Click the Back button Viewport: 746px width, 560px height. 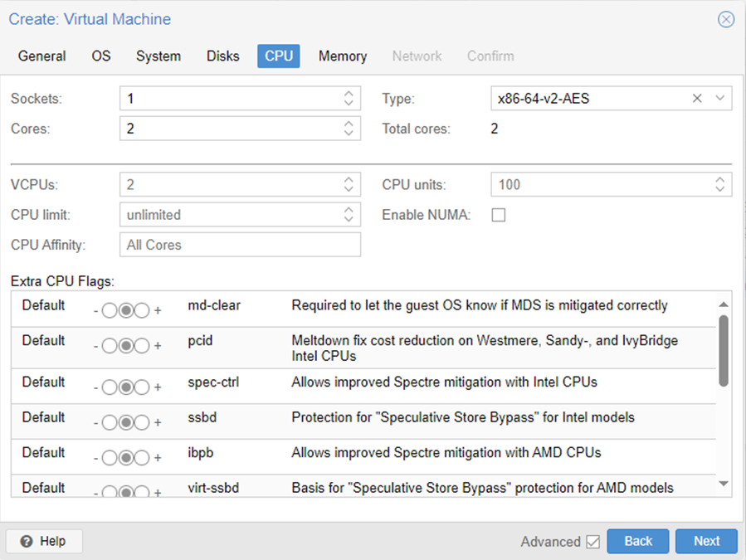[637, 541]
